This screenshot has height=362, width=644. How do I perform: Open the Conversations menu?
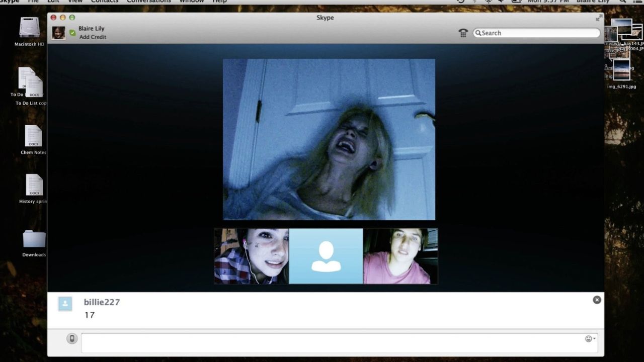coord(148,2)
